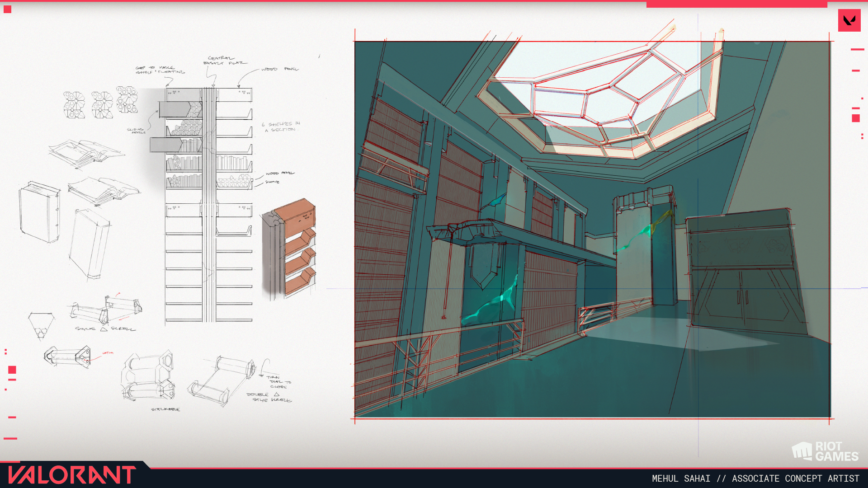This screenshot has height=488, width=868.
Task: Click the "DOUBLE STYLE SCROLL" label
Action: pyautogui.click(x=269, y=397)
